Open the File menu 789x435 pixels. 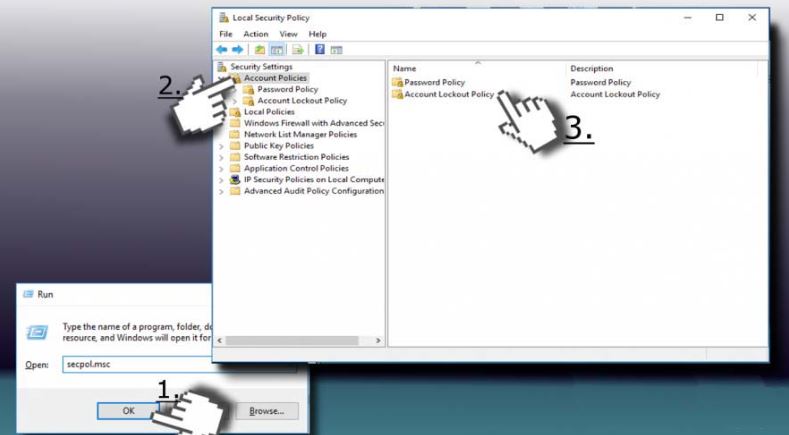[x=225, y=34]
